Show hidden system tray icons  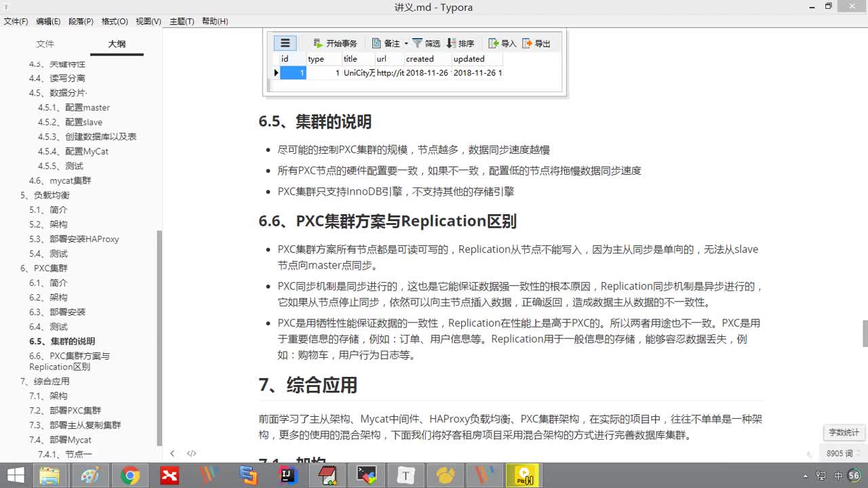pos(805,476)
